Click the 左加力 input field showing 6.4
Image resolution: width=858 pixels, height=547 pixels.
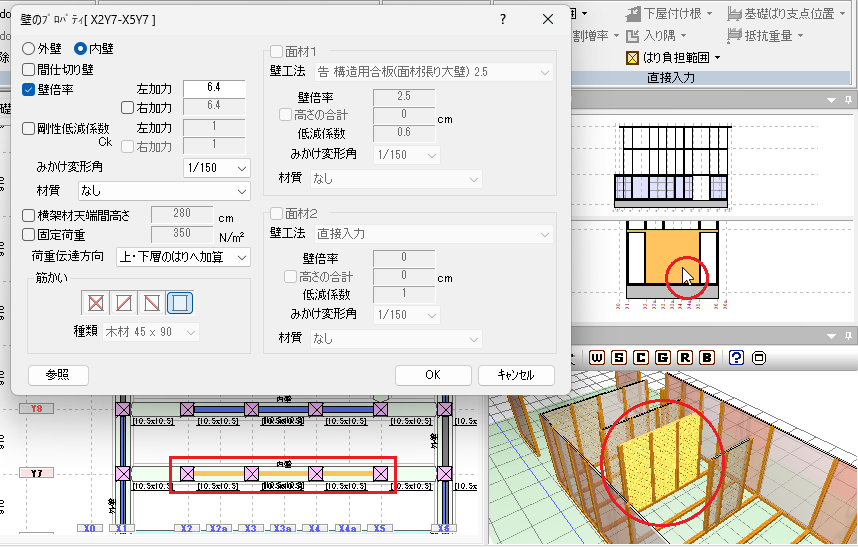click(214, 88)
